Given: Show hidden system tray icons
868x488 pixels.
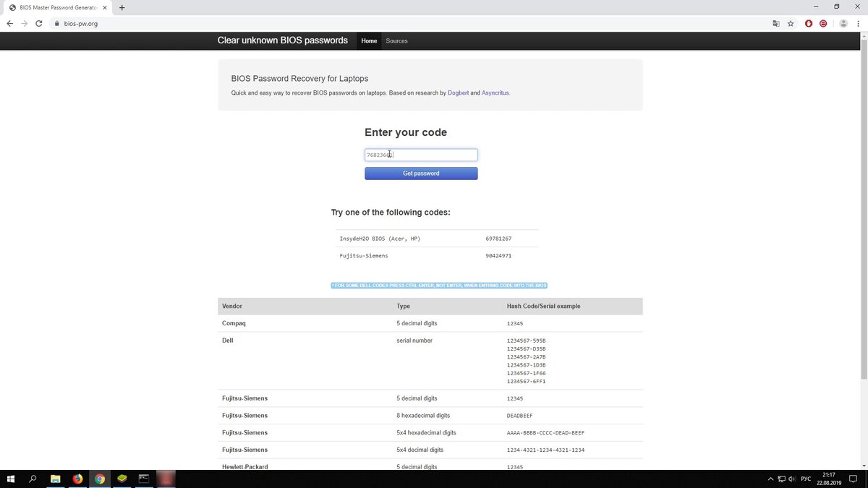Looking at the screenshot, I should tap(771, 479).
